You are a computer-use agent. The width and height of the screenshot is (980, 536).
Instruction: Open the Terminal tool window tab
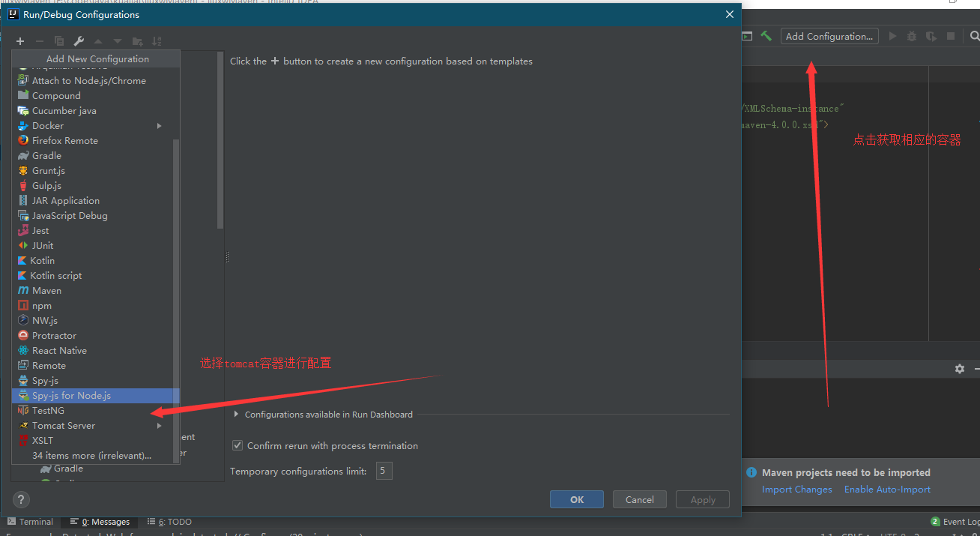[30, 522]
